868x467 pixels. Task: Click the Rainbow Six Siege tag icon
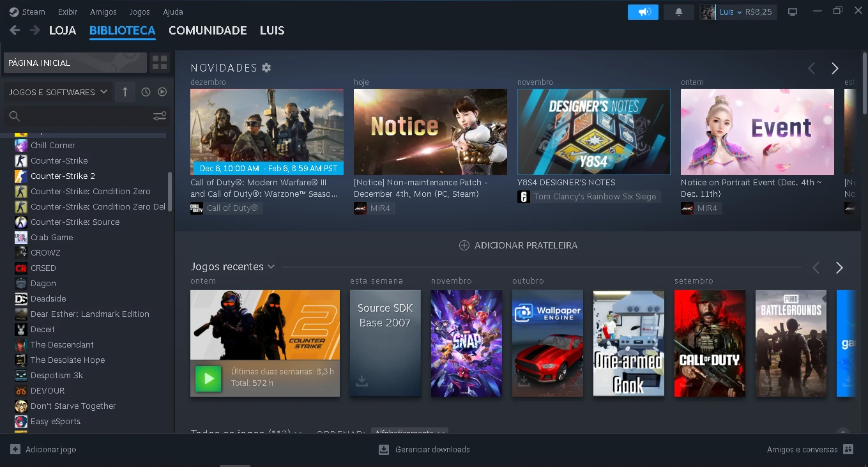tap(524, 197)
